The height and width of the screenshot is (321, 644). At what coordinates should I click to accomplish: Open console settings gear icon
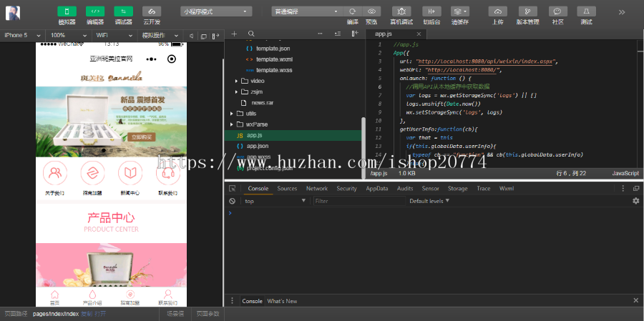pos(635,202)
